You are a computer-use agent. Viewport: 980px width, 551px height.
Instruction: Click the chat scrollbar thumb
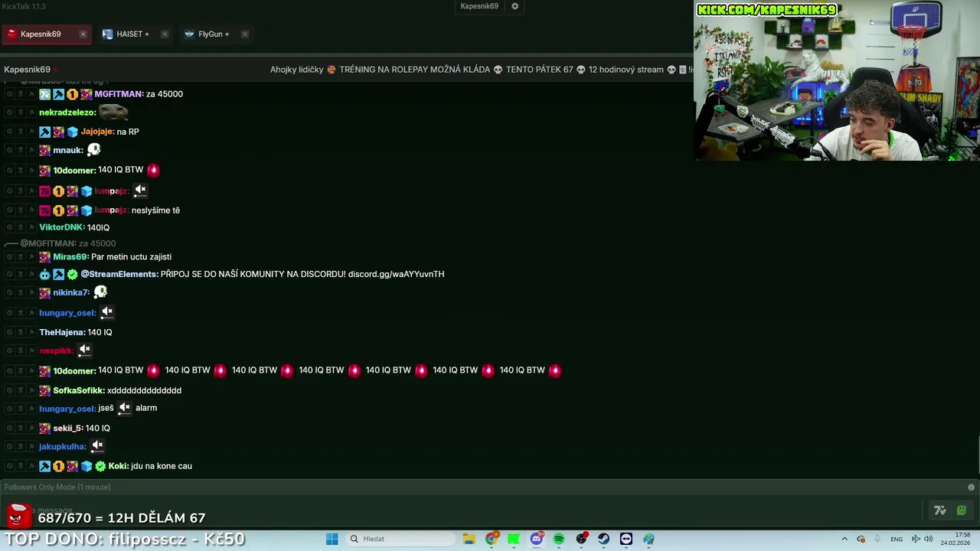pyautogui.click(x=978, y=456)
